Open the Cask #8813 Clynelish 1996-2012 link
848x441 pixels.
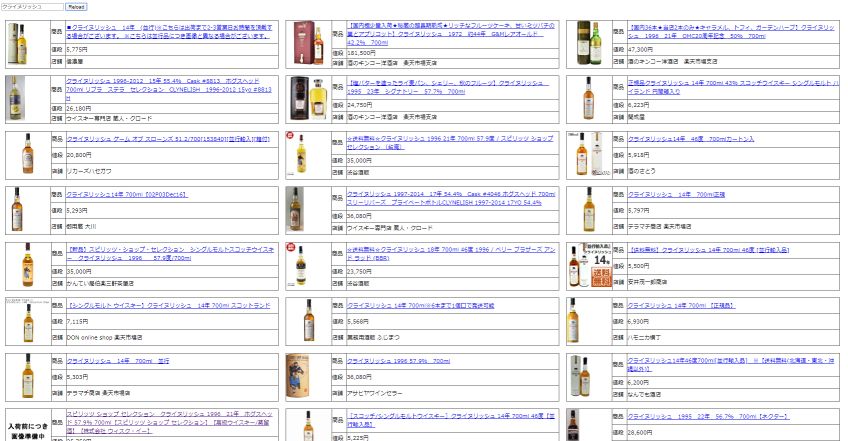click(169, 89)
